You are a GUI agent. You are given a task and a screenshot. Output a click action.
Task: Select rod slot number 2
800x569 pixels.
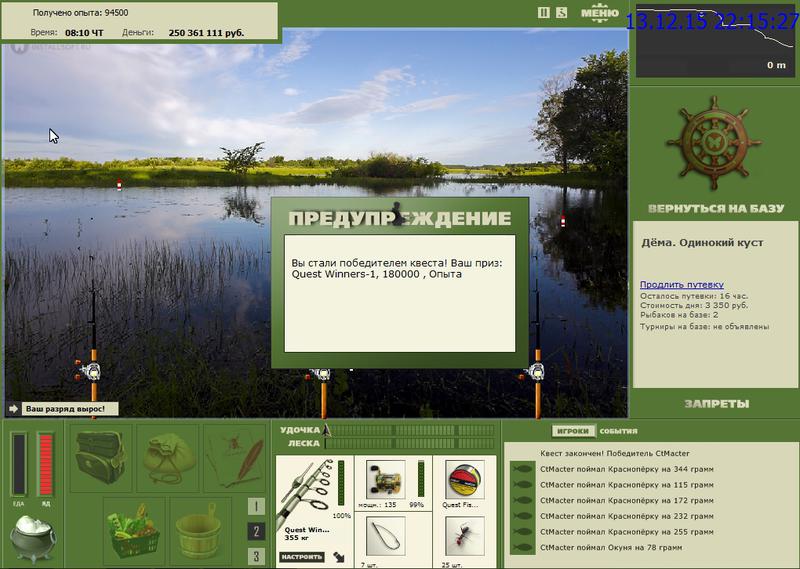click(x=256, y=532)
